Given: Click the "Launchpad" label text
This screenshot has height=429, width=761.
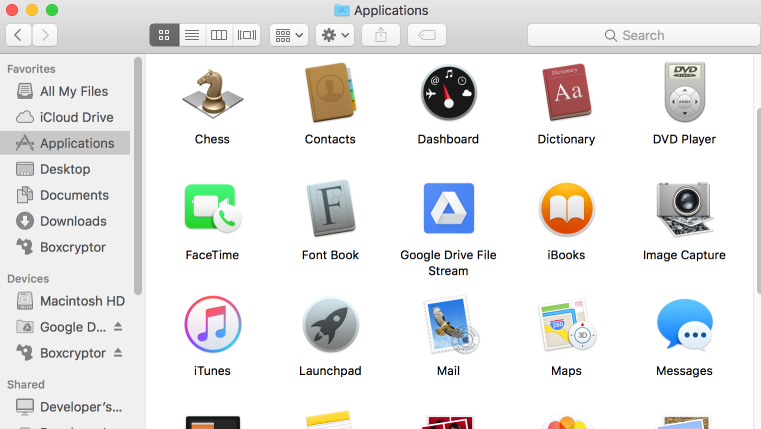Looking at the screenshot, I should click(331, 371).
